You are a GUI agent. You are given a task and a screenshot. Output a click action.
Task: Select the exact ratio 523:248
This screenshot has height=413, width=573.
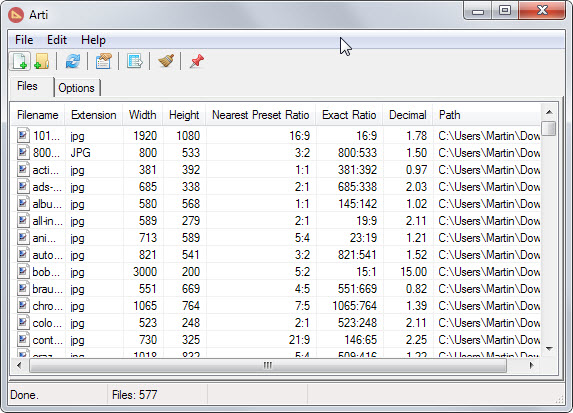(x=357, y=323)
